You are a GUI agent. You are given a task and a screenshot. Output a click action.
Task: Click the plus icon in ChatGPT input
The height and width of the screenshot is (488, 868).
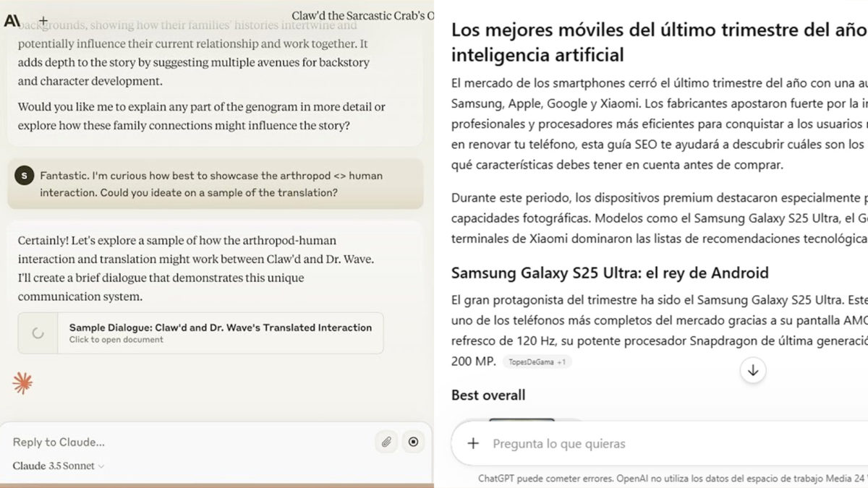473,443
